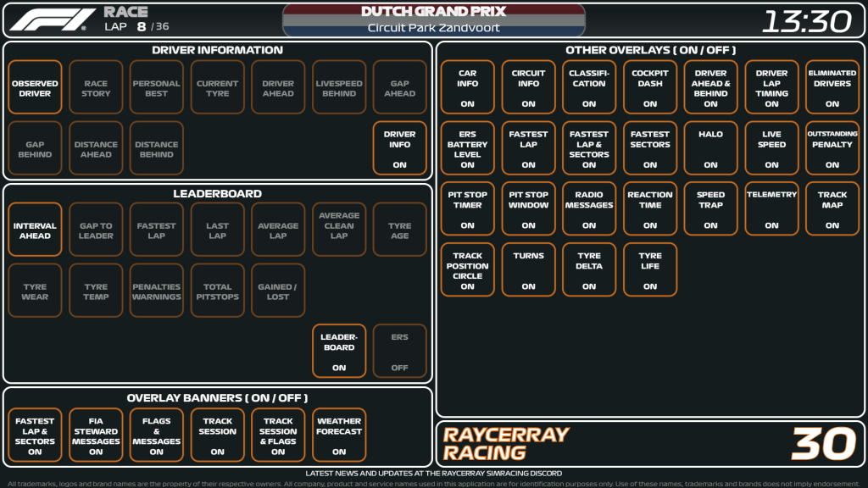Choose Gap to Leader mode
The image size is (868, 488).
(96, 229)
